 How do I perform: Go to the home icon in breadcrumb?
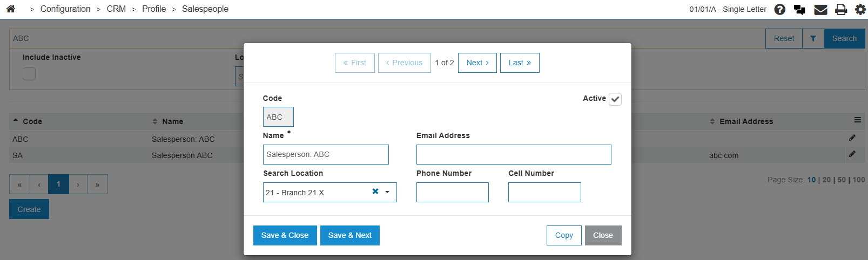point(11,9)
